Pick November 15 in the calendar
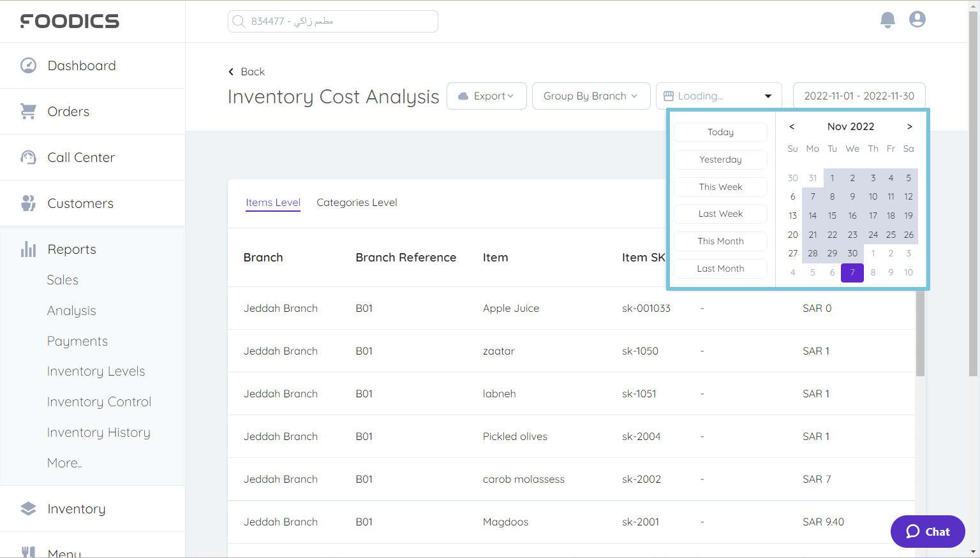This screenshot has height=558, width=980. coord(832,216)
